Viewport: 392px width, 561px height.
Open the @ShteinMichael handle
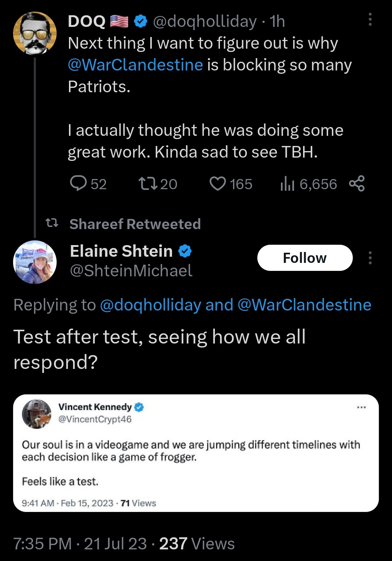(131, 271)
